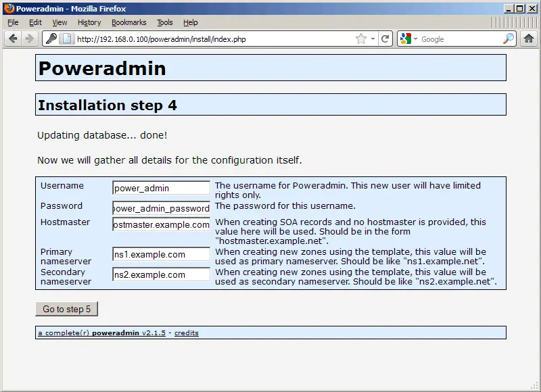541x392 pixels.
Task: Open the bookmark star dropdown arrow
Action: coord(373,39)
